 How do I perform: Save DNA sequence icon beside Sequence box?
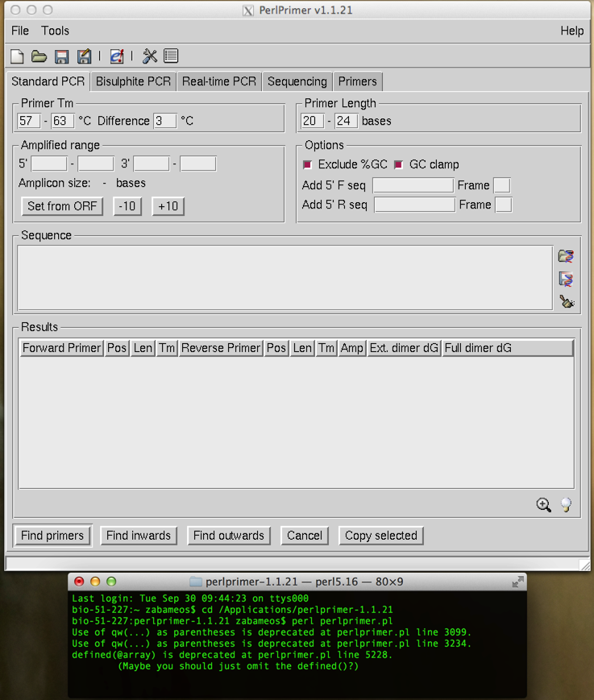coord(566,279)
